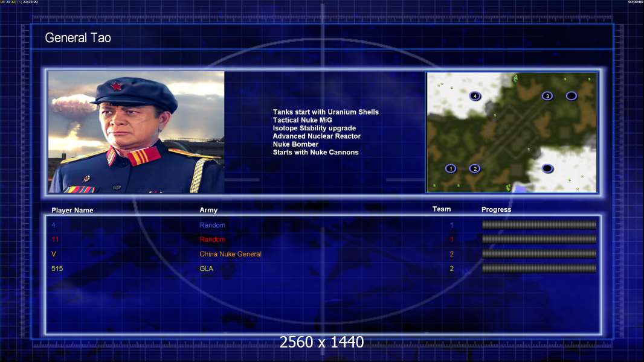This screenshot has width=644, height=362.
Task: Click empty start marker in snowy southeast area
Action: click(x=547, y=168)
